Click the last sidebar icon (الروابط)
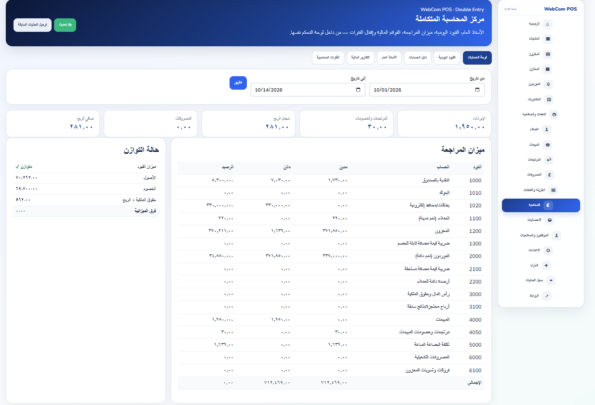The height and width of the screenshot is (405, 595). click(x=546, y=296)
